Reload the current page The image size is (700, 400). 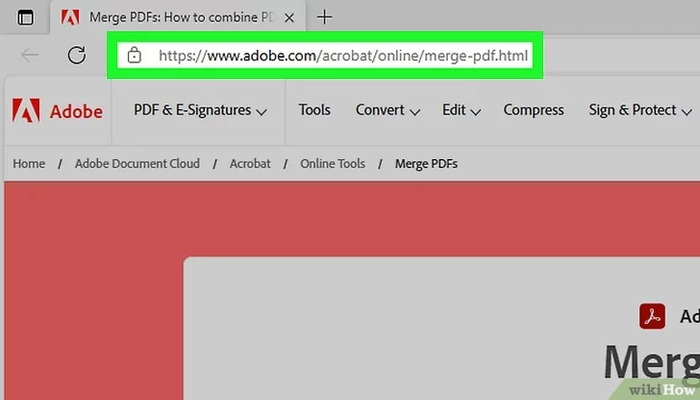77,55
